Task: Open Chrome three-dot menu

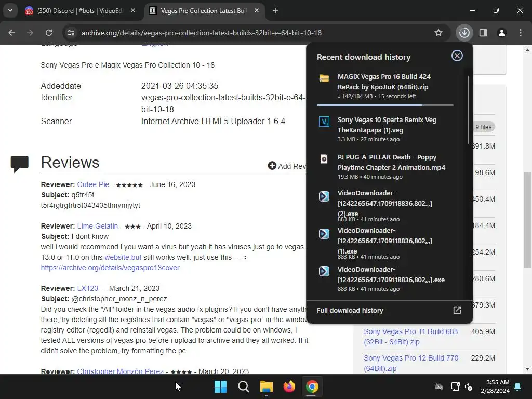Action: (x=521, y=33)
